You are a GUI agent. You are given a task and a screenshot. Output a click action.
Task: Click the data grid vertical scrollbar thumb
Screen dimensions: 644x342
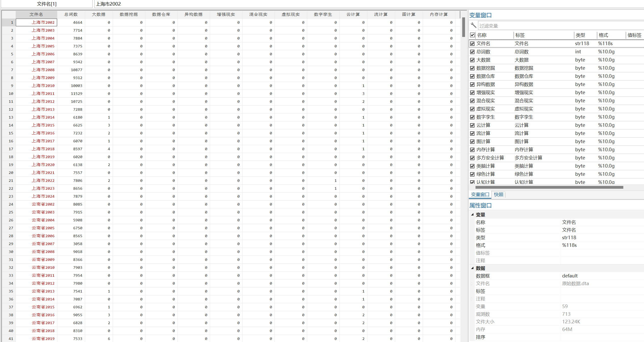tap(463, 27)
